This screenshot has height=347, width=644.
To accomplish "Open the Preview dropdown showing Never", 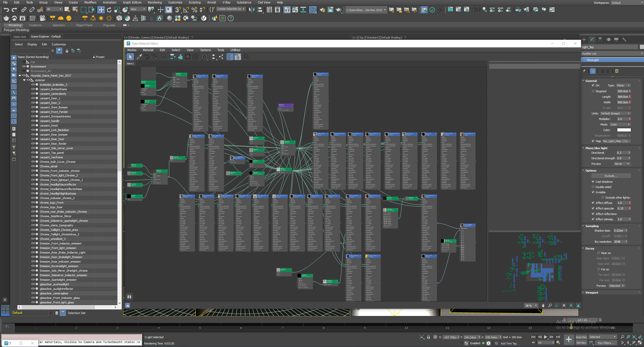I will 622,164.
